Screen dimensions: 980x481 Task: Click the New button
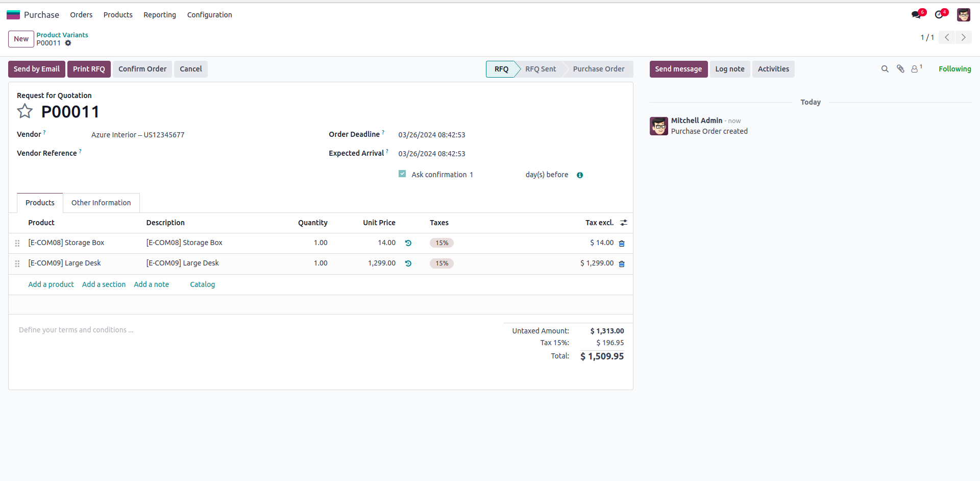click(21, 39)
